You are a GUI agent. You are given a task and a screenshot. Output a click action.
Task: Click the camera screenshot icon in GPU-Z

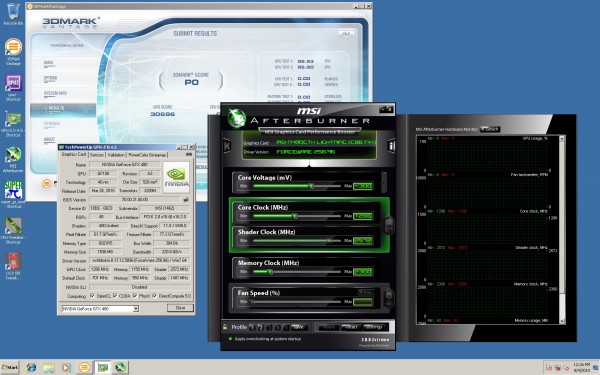pos(189,155)
